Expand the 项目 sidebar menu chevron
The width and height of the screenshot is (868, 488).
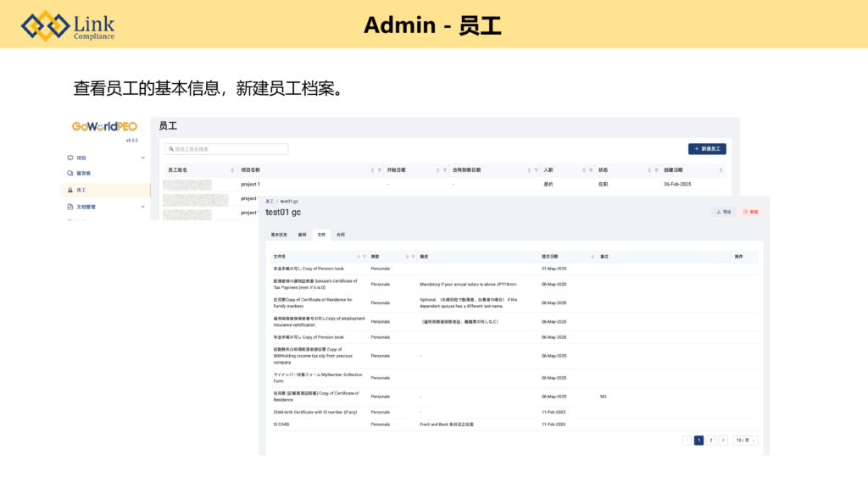click(x=142, y=158)
